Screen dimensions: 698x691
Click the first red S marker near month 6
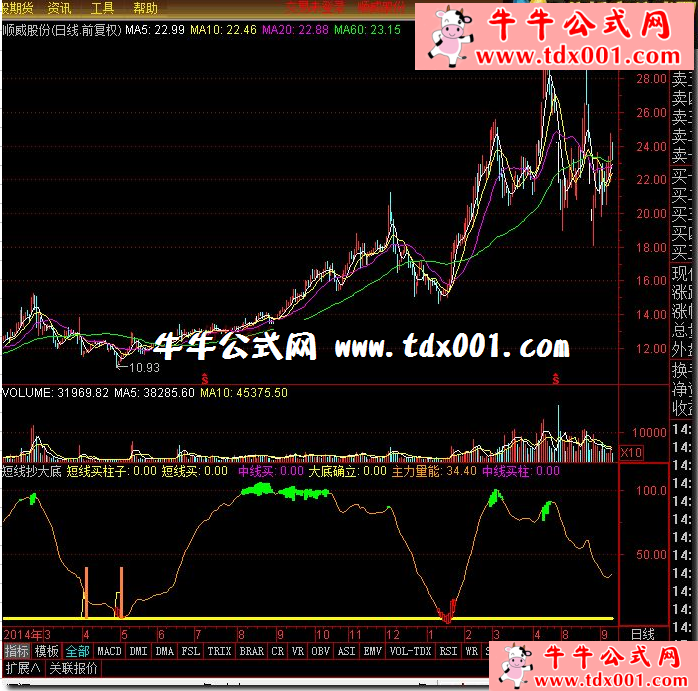204,379
